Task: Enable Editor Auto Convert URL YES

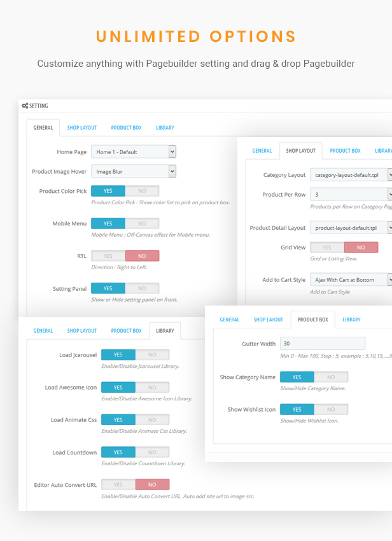Action: click(118, 485)
